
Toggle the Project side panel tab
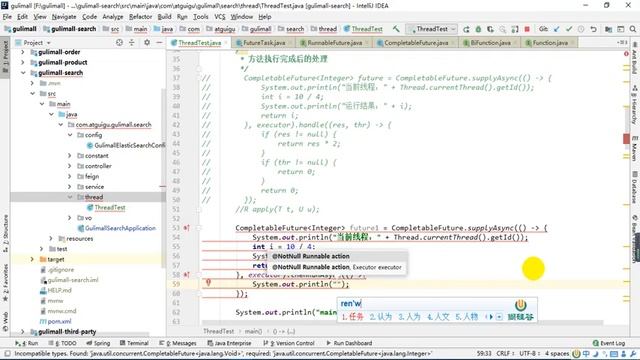(x=5, y=56)
